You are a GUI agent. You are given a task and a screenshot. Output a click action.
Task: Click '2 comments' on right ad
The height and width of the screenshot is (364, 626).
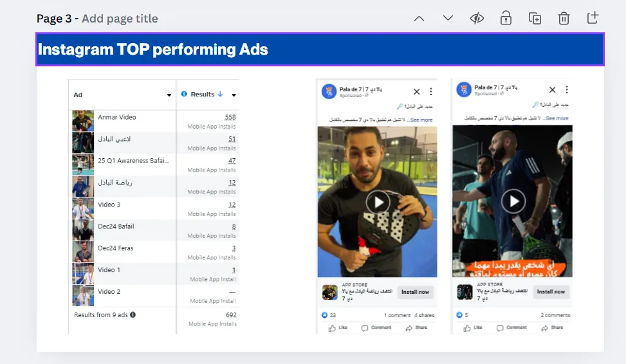(x=555, y=315)
